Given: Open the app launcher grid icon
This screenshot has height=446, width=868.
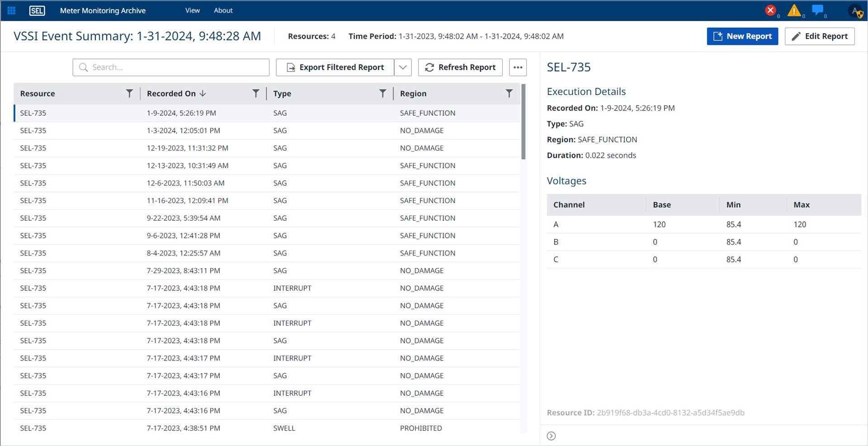Looking at the screenshot, I should 11,10.
